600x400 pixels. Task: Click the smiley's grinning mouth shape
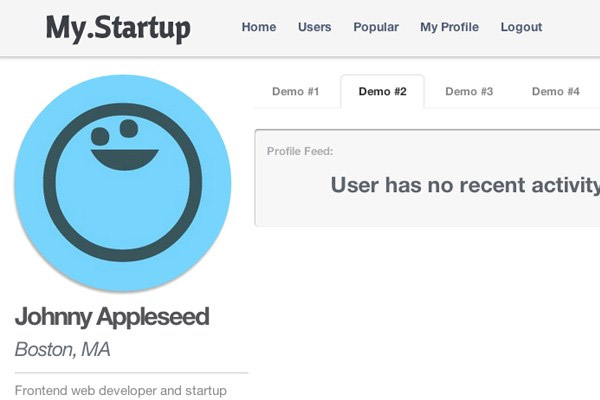[x=125, y=160]
